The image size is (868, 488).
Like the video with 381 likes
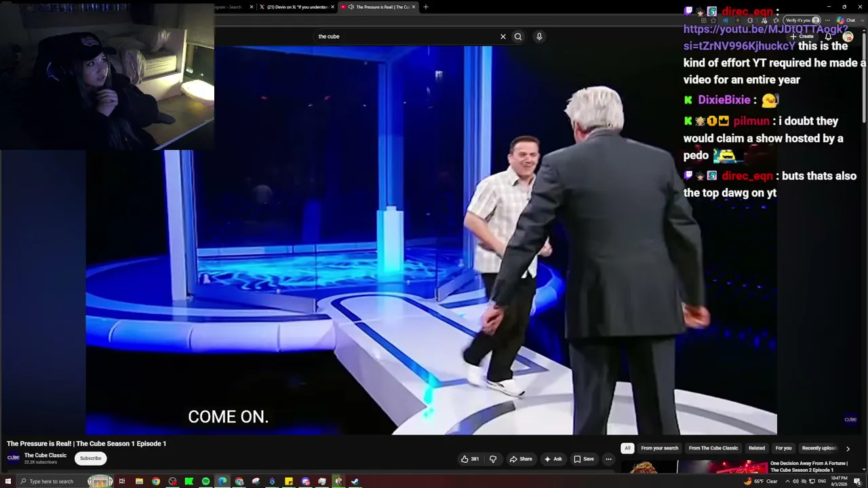click(x=470, y=459)
